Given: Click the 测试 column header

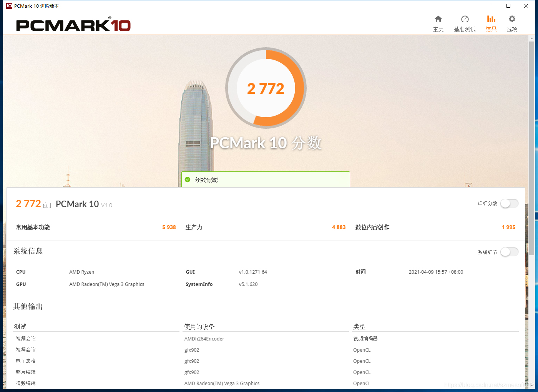Looking at the screenshot, I should point(20,327).
